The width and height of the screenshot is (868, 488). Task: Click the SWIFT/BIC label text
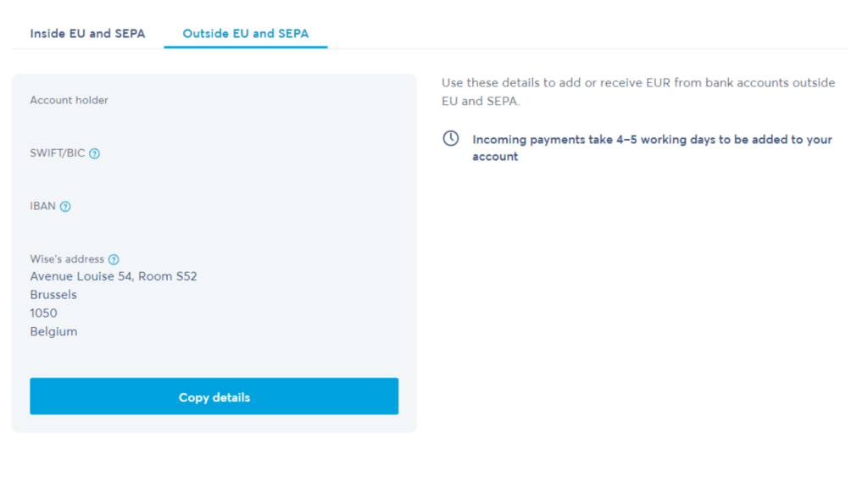point(58,153)
